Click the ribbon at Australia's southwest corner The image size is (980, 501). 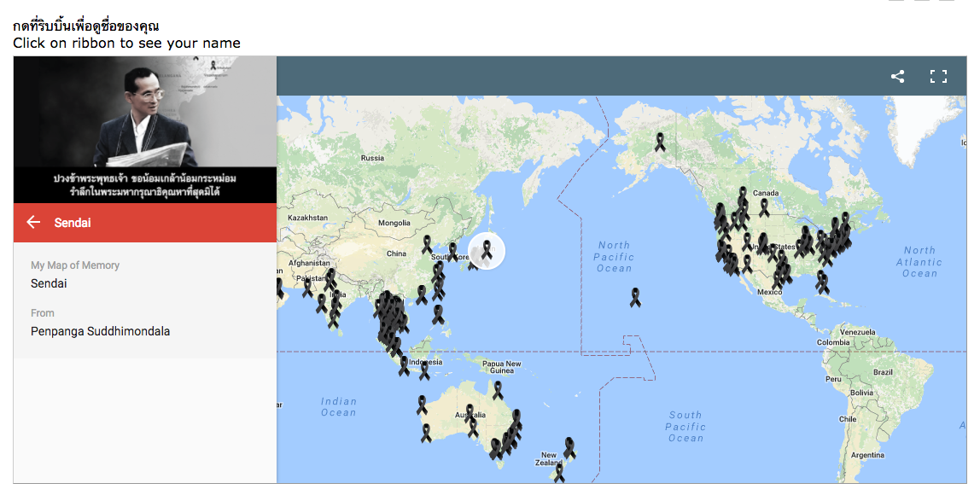(426, 434)
